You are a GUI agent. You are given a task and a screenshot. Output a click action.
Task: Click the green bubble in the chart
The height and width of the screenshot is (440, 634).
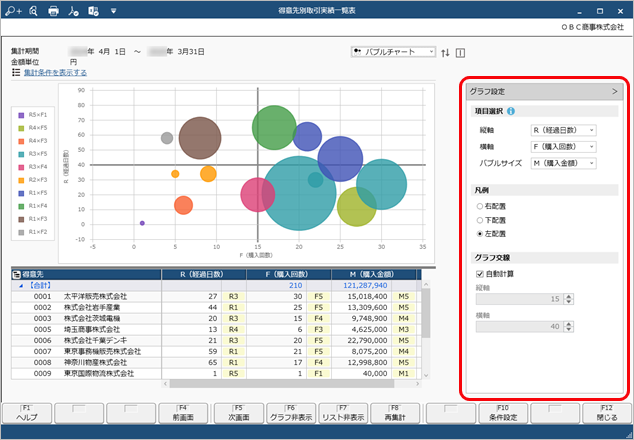pyautogui.click(x=274, y=127)
